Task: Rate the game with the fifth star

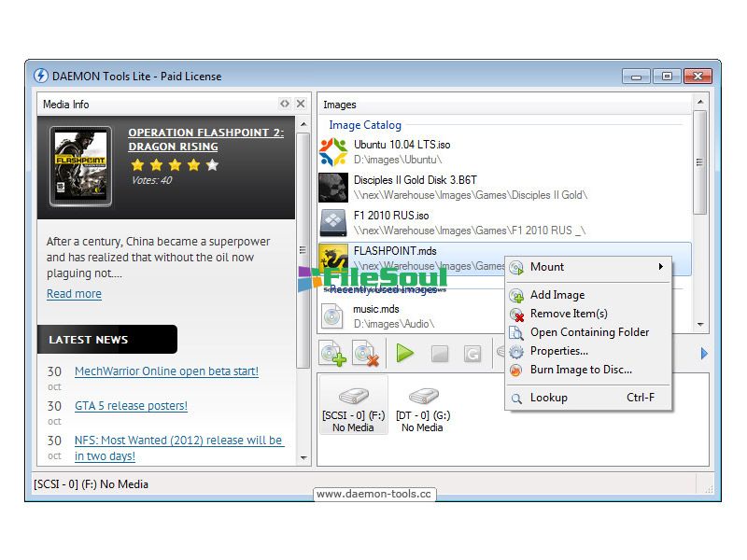Action: [212, 165]
